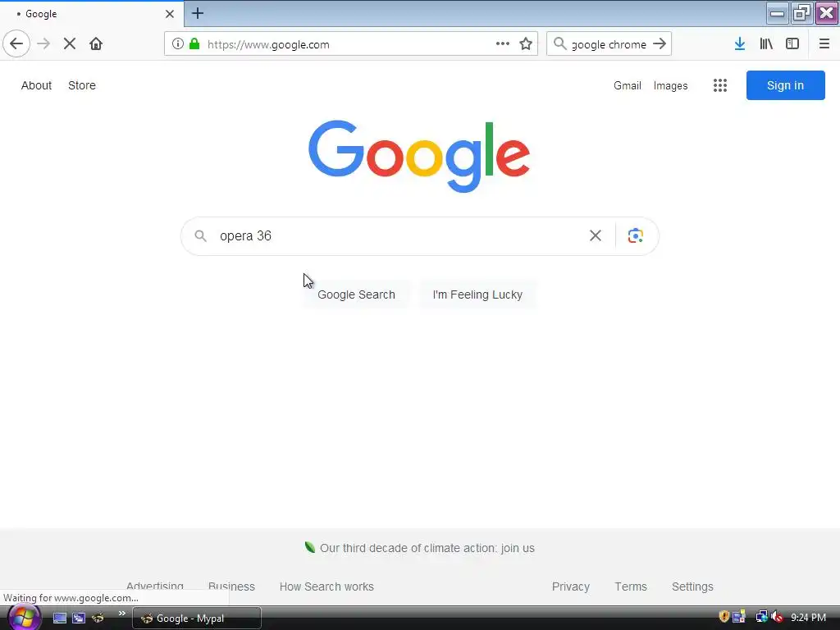Click Show Desktop quick launch icon
The width and height of the screenshot is (840, 630).
59,619
